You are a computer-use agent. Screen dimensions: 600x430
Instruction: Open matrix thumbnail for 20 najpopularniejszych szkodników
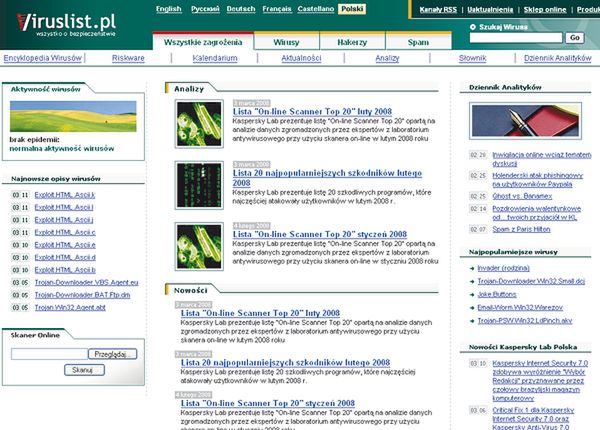(x=199, y=185)
